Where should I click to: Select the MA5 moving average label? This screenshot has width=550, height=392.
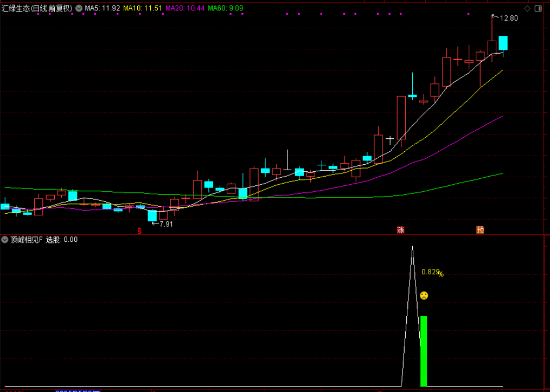(102, 8)
